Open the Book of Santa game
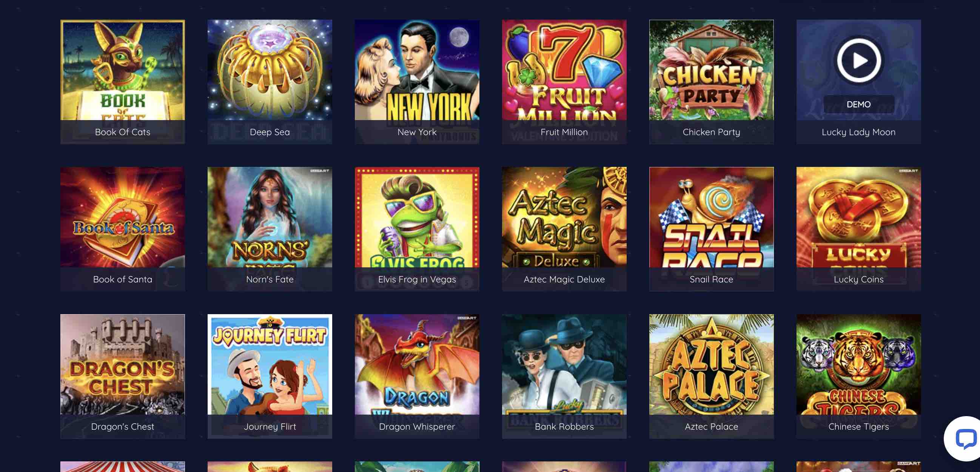980x472 pixels. 122,229
